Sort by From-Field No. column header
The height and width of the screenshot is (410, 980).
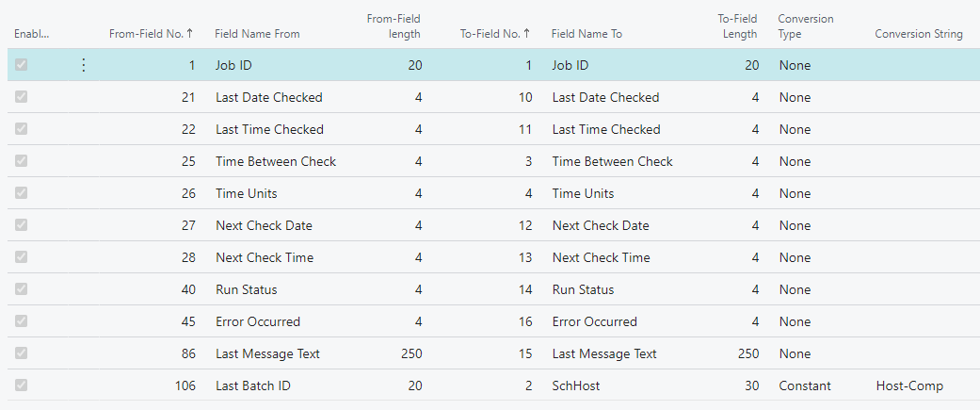click(151, 34)
